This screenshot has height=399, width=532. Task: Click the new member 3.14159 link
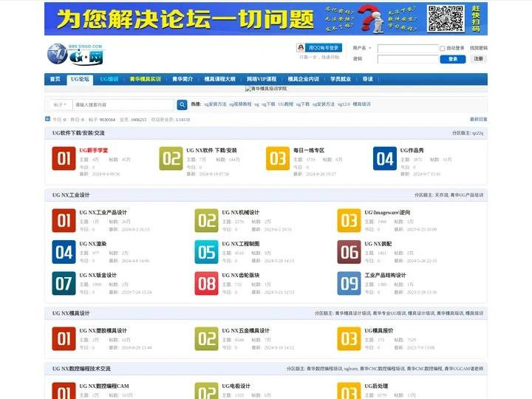click(183, 120)
